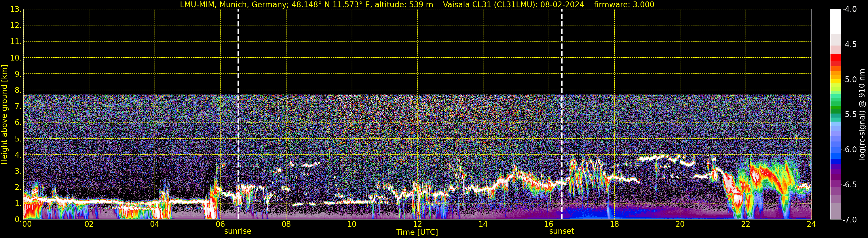Click the 24 tick at the time axis end
Viewport: 868px width, 238px height.
(811, 224)
